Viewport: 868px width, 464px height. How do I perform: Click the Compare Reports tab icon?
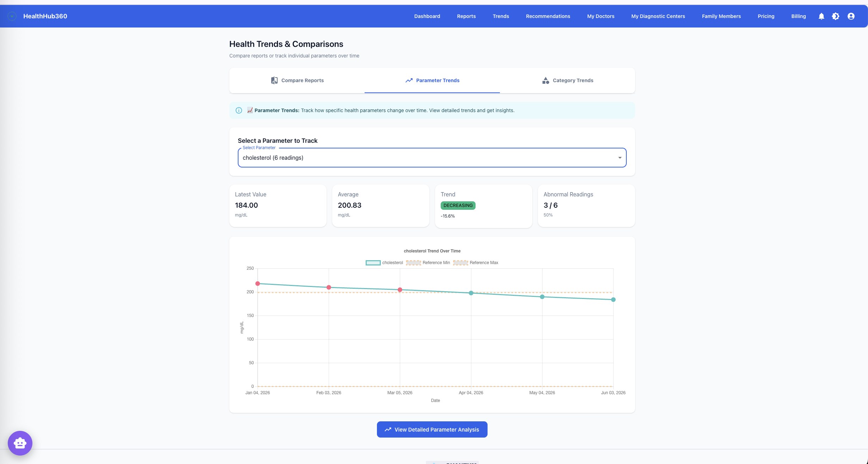(x=274, y=80)
